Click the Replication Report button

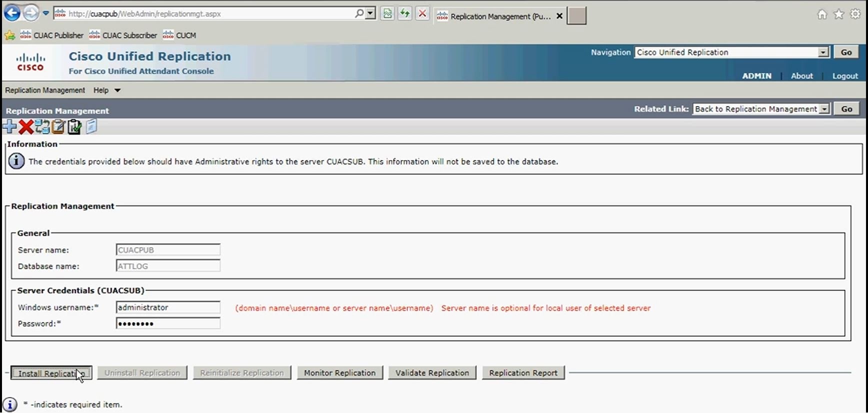point(523,373)
